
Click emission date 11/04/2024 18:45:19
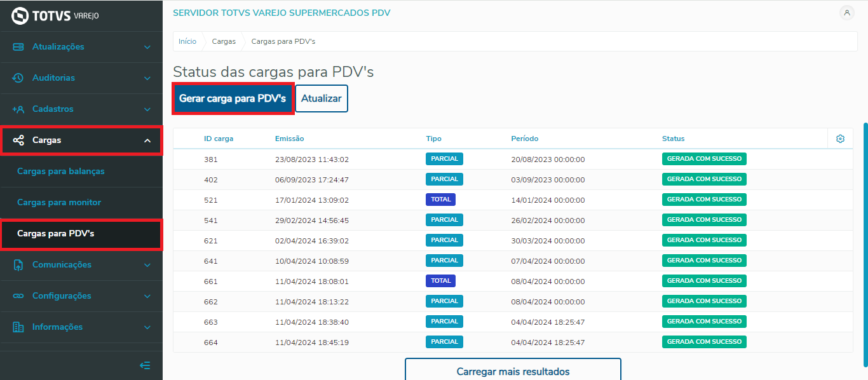pos(312,343)
